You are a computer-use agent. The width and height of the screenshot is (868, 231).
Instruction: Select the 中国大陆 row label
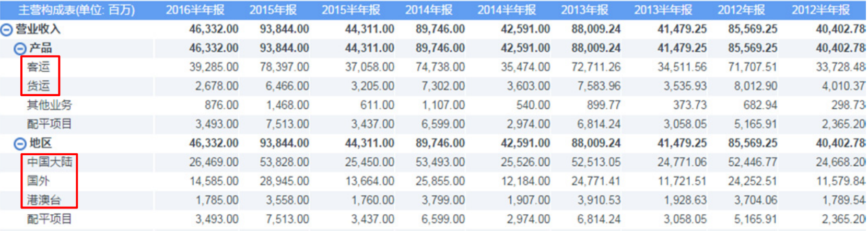coord(50,162)
